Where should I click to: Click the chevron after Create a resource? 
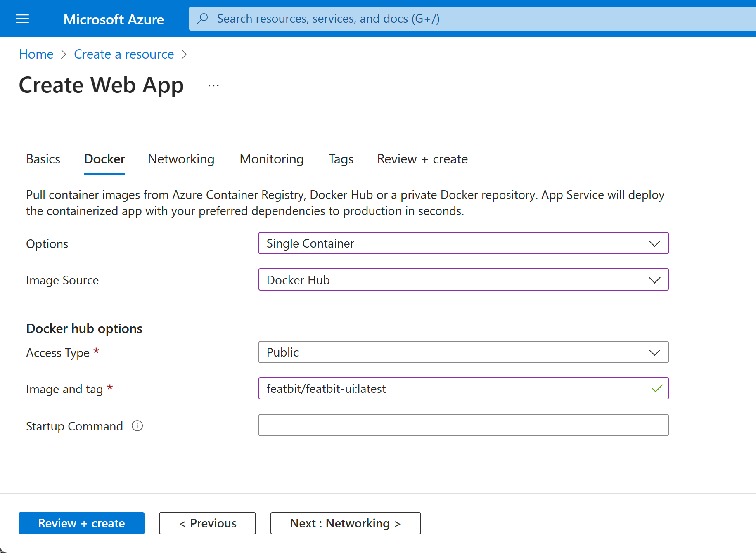[x=184, y=54]
